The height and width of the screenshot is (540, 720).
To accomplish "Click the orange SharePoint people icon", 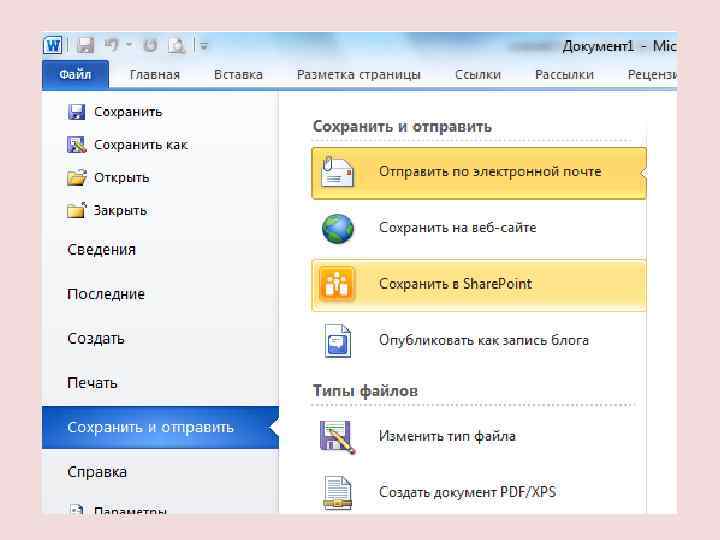I will 337,284.
